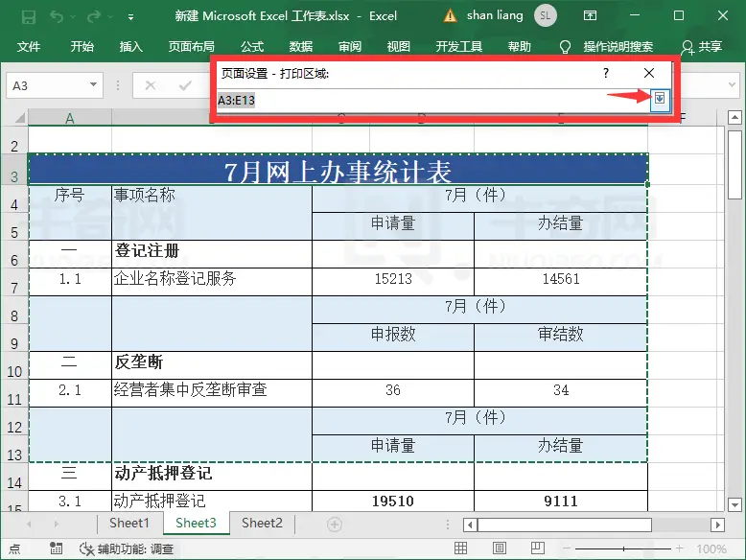Switch to the 帮助 ribbon tab
The height and width of the screenshot is (560, 746).
coord(519,46)
